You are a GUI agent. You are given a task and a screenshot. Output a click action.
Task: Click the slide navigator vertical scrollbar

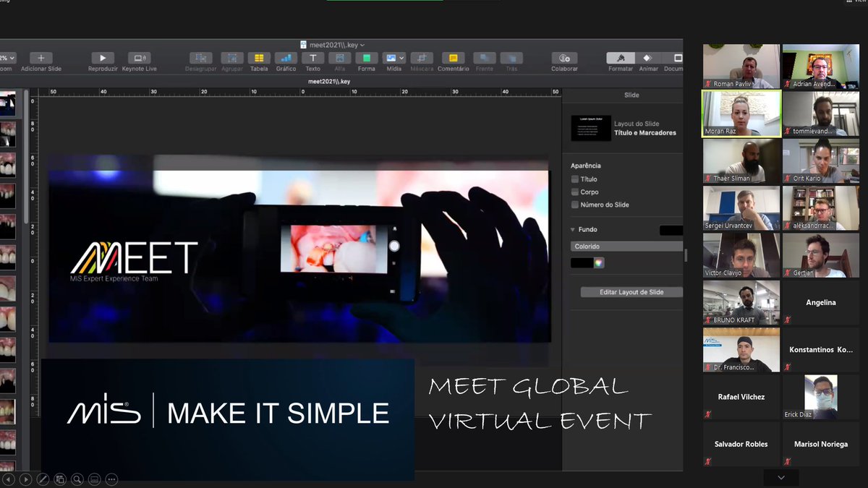(x=26, y=155)
